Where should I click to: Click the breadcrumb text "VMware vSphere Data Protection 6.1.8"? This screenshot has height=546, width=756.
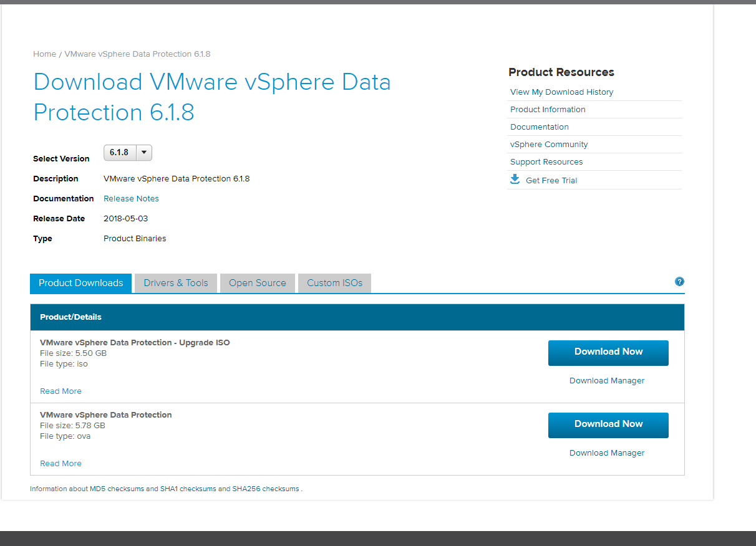137,54
